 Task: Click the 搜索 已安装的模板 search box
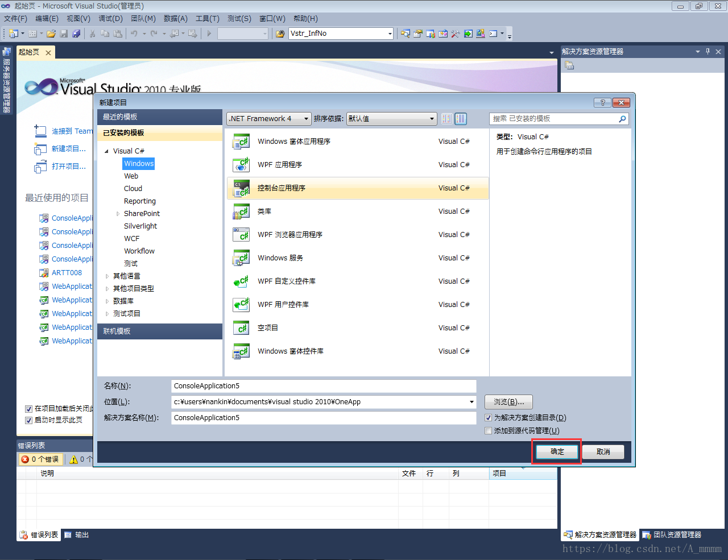[554, 119]
